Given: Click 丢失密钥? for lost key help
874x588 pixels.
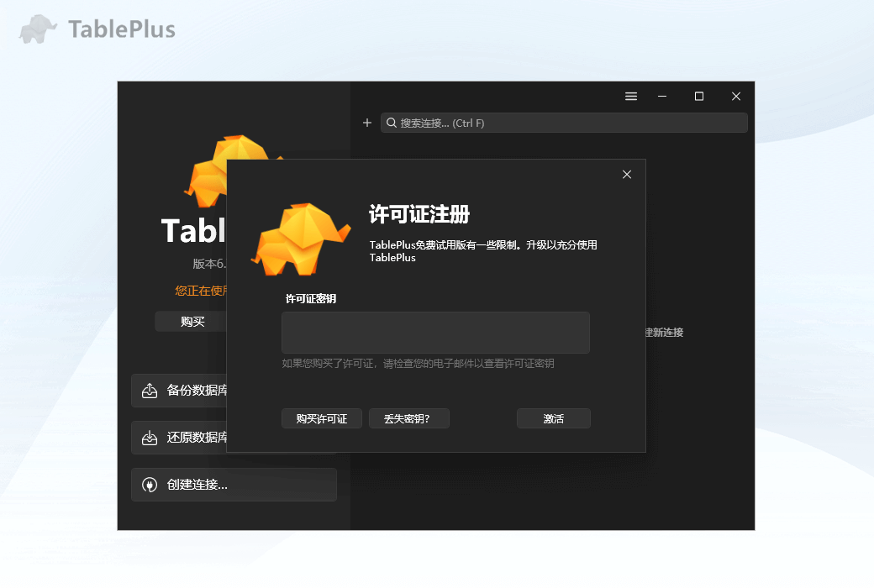Looking at the screenshot, I should point(409,418).
